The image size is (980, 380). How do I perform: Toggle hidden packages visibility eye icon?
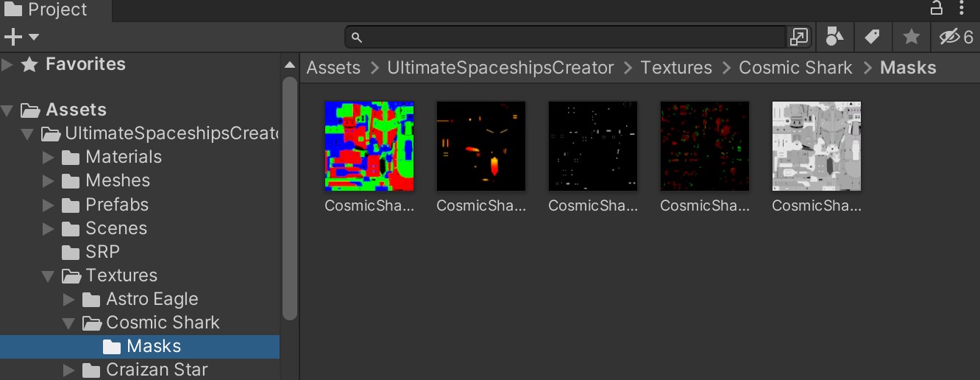point(955,36)
